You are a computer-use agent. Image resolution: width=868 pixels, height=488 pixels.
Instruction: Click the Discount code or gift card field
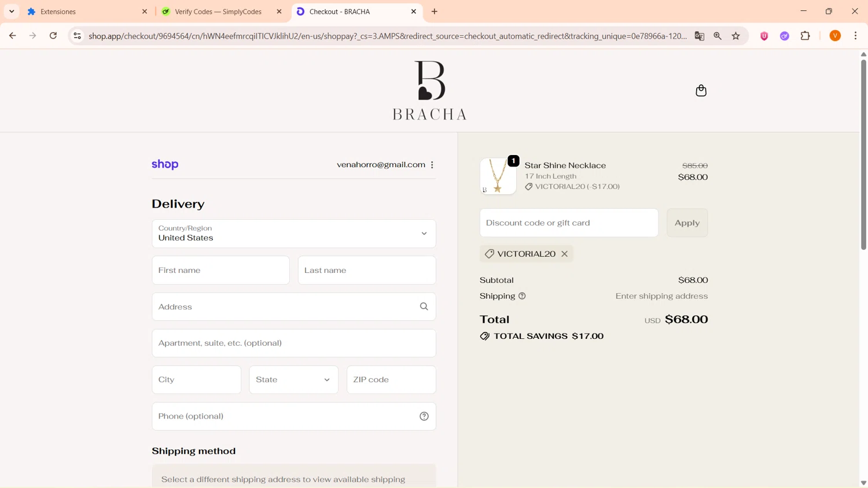pos(569,223)
